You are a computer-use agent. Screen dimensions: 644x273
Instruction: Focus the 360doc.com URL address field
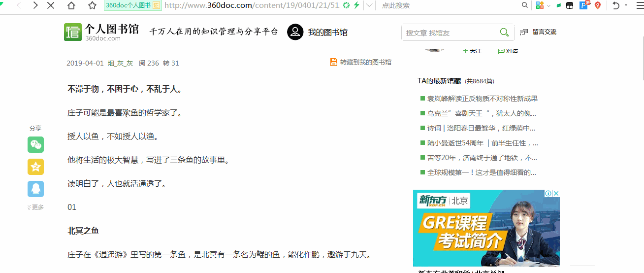tap(252, 5)
